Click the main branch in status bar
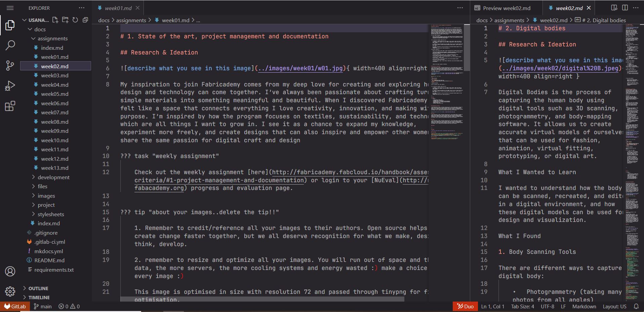This screenshot has height=312, width=644. 43,306
